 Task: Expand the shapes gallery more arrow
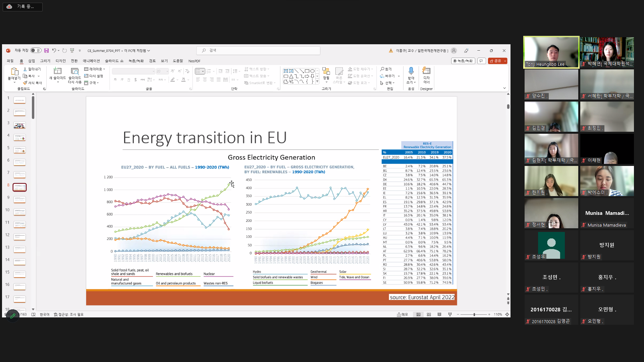317,81
